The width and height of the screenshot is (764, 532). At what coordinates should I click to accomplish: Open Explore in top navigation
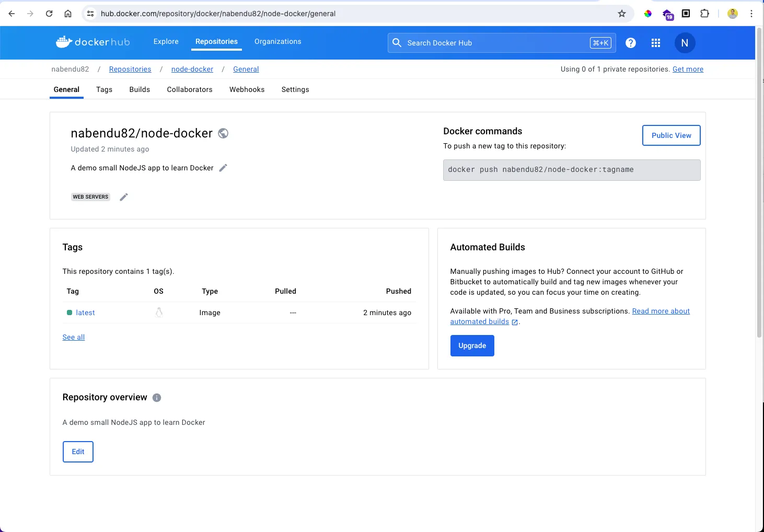coord(166,42)
